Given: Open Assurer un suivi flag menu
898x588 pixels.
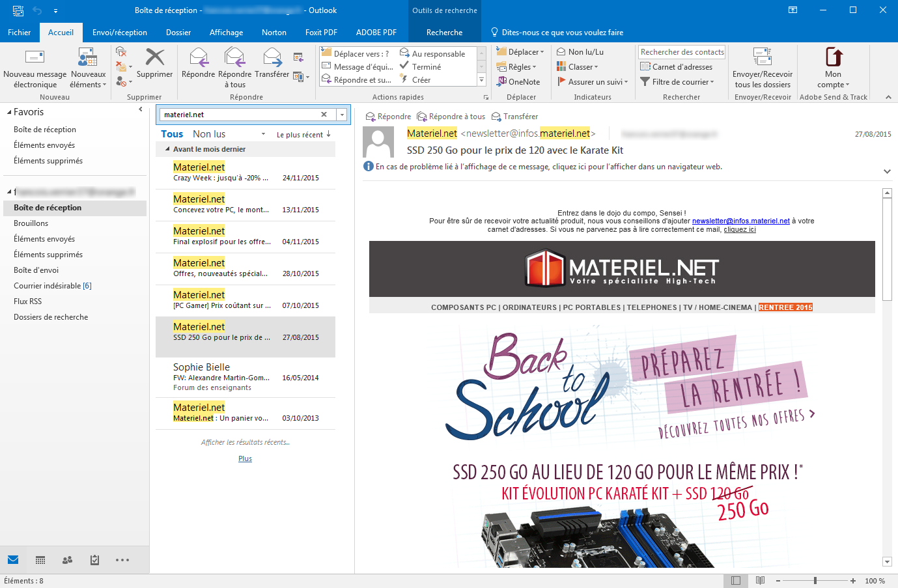Looking at the screenshot, I should (593, 81).
